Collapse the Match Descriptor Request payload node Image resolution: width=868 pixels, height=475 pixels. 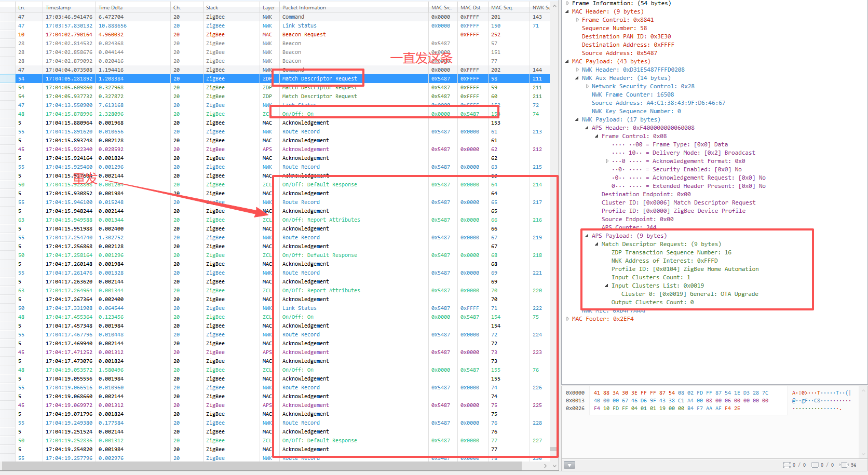click(595, 244)
